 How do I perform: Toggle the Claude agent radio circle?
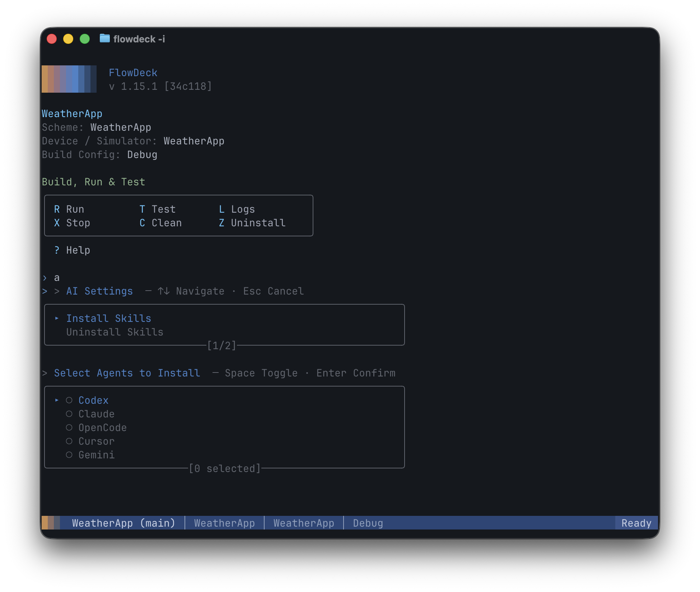(69, 414)
